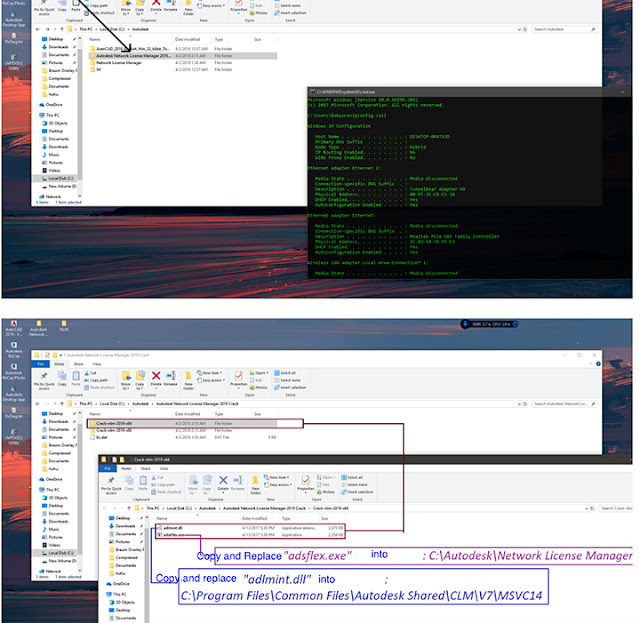640x623 pixels.
Task: Click New folder in 2019 Crack window ribbon
Action: 188,379
